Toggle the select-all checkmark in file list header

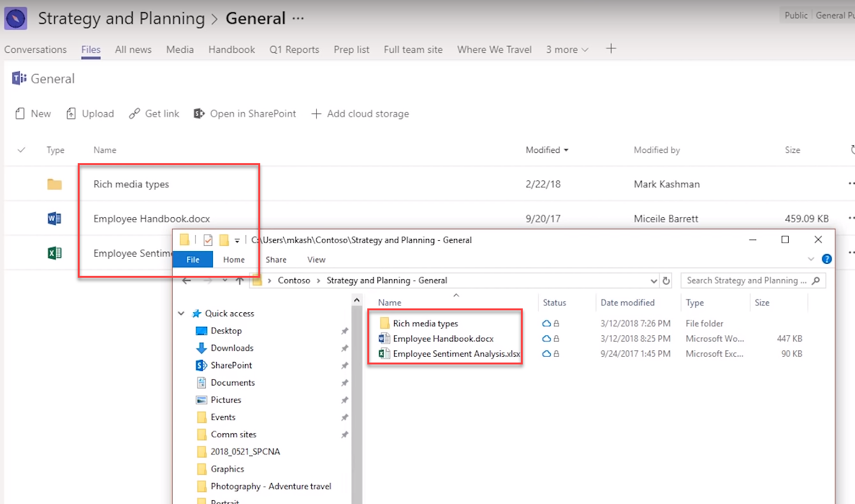22,150
